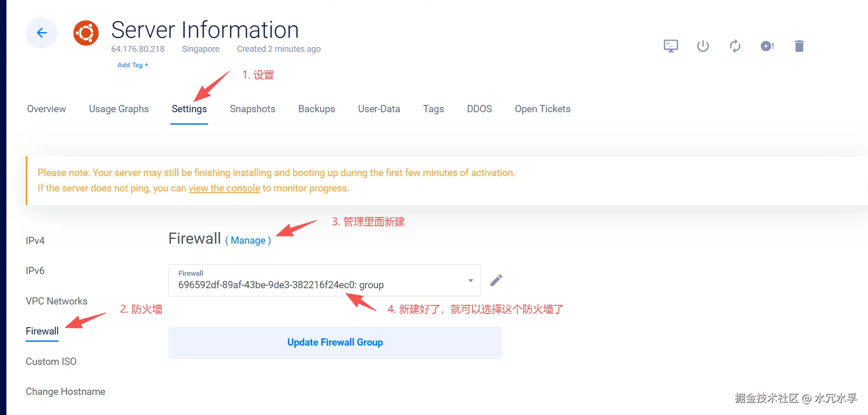Click the Ubuntu OS logo icon
Viewport: 868px width, 415px height.
point(86,33)
